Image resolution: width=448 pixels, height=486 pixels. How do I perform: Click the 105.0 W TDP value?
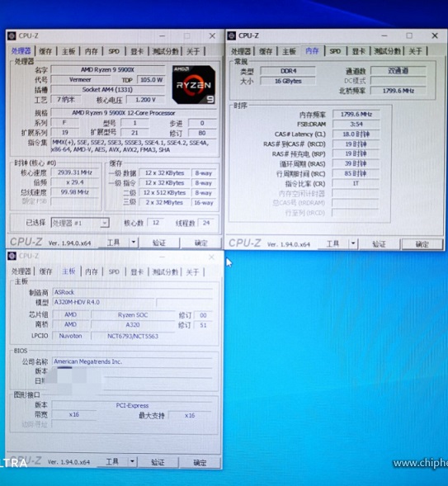(151, 80)
